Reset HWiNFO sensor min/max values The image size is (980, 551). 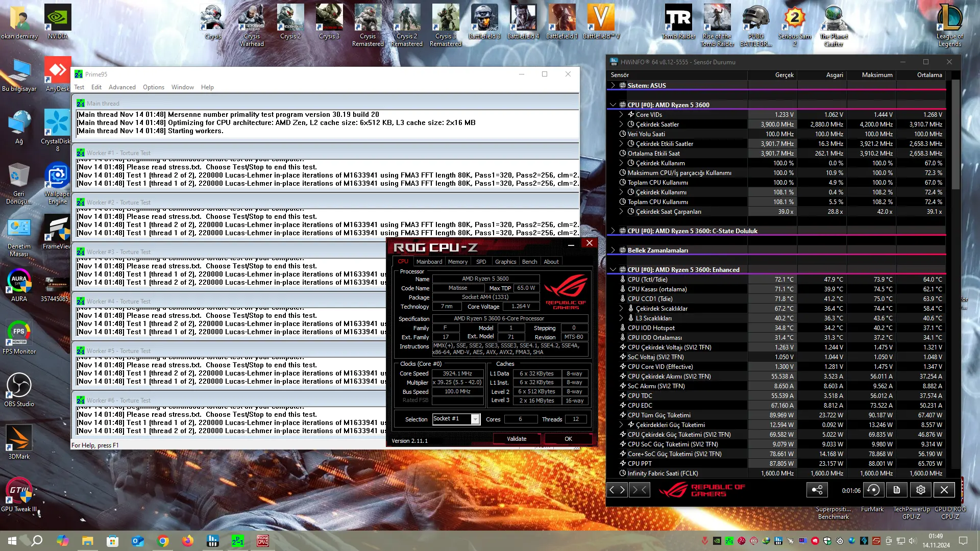click(873, 490)
